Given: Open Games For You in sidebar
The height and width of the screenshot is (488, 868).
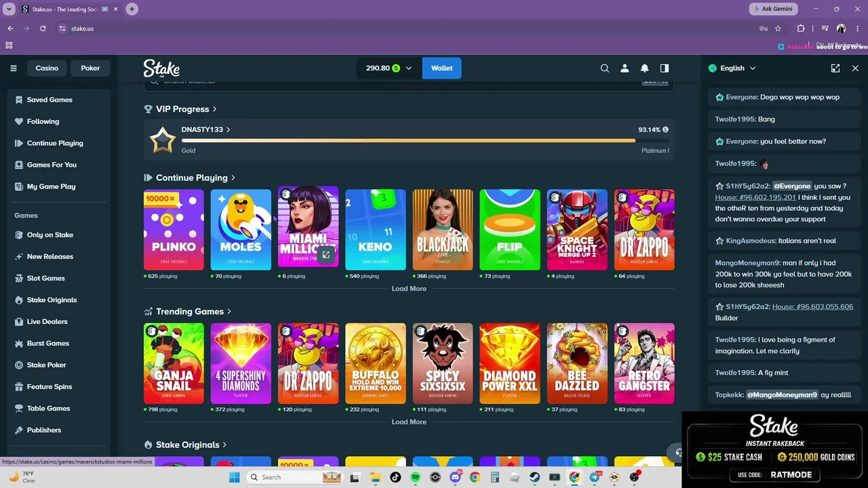Looking at the screenshot, I should point(52,165).
